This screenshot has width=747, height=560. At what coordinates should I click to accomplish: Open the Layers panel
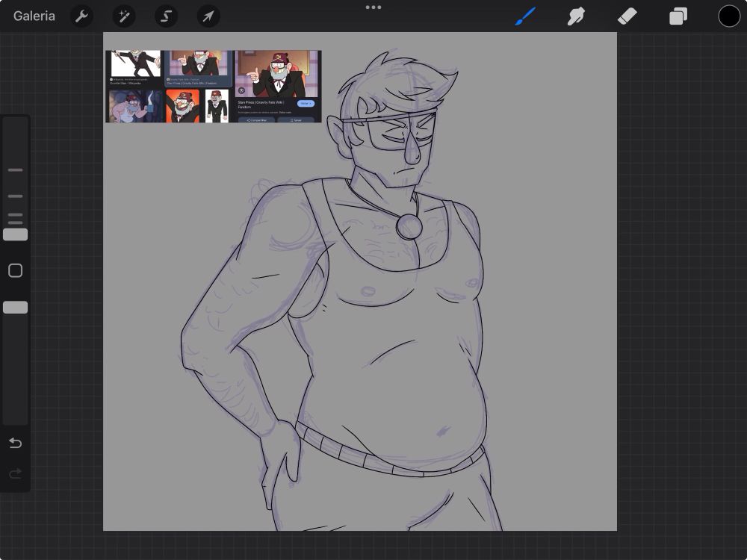678,16
